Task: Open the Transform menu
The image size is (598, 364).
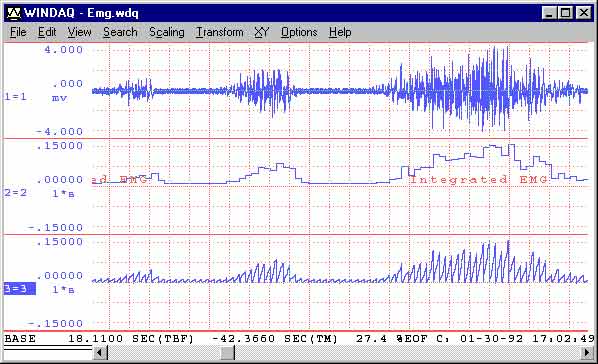Action: pyautogui.click(x=220, y=32)
